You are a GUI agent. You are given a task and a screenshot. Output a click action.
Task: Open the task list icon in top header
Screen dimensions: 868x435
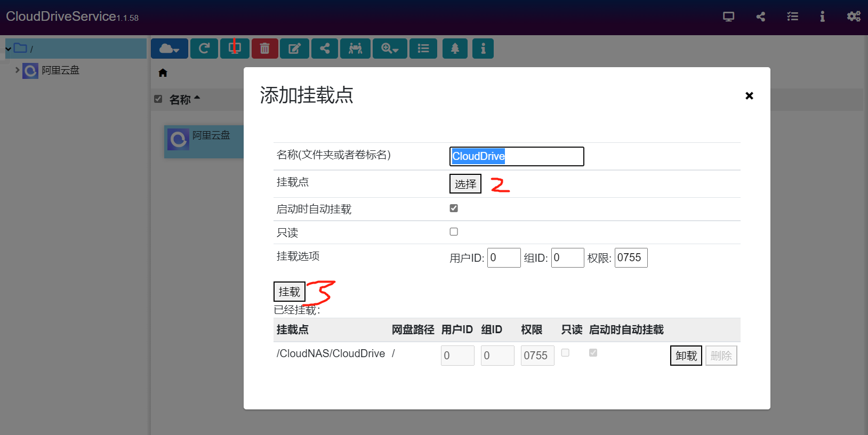tap(792, 17)
